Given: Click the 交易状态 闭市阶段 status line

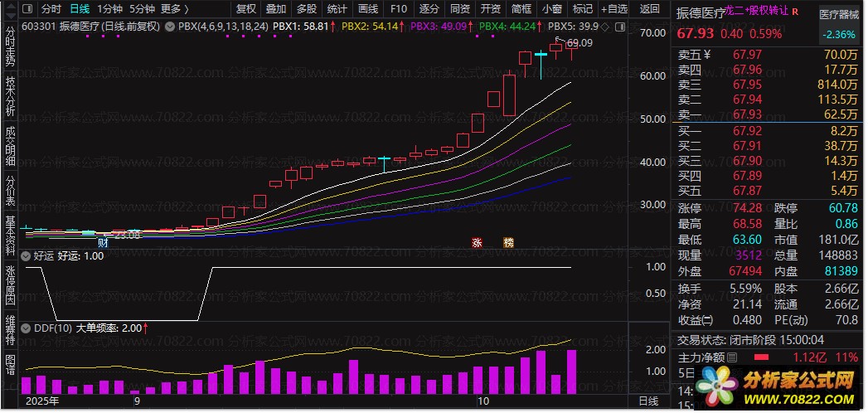Looking at the screenshot, I should [x=751, y=340].
